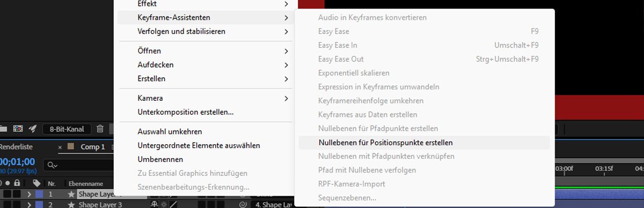Toggle lock for layer 1
Viewport: 644px width, 208px height.
(17, 195)
